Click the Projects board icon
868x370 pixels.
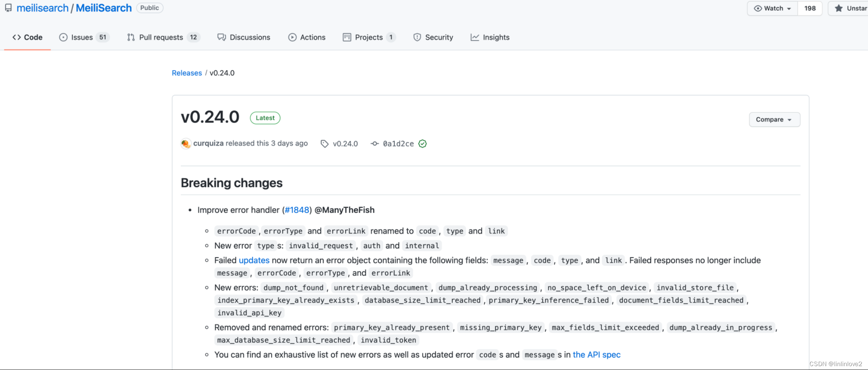coord(347,37)
